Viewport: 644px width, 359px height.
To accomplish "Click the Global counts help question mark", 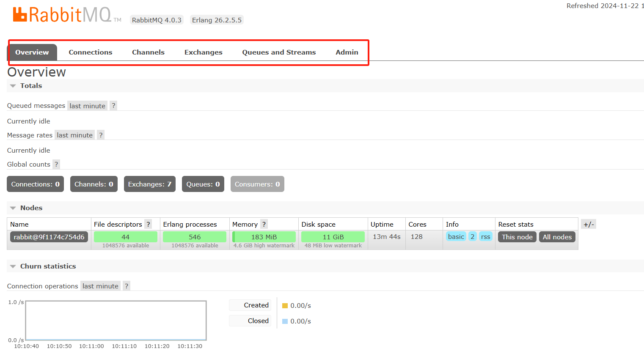I will 56,164.
